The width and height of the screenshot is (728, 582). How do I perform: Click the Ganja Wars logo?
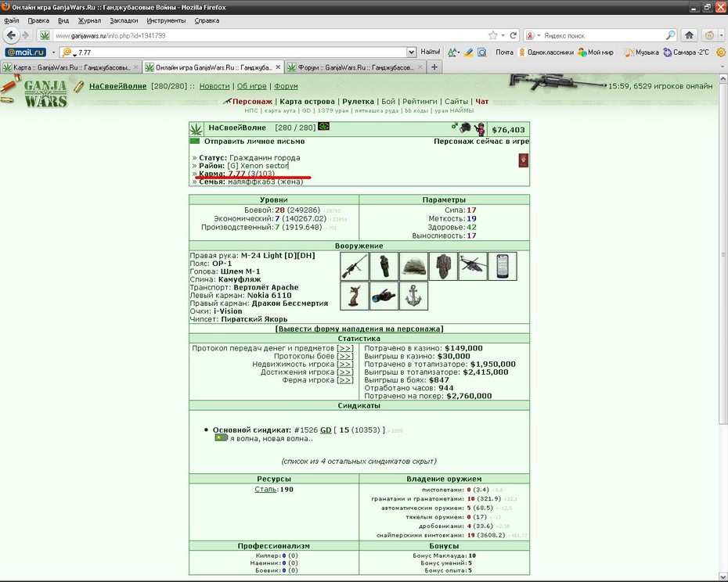[45, 93]
